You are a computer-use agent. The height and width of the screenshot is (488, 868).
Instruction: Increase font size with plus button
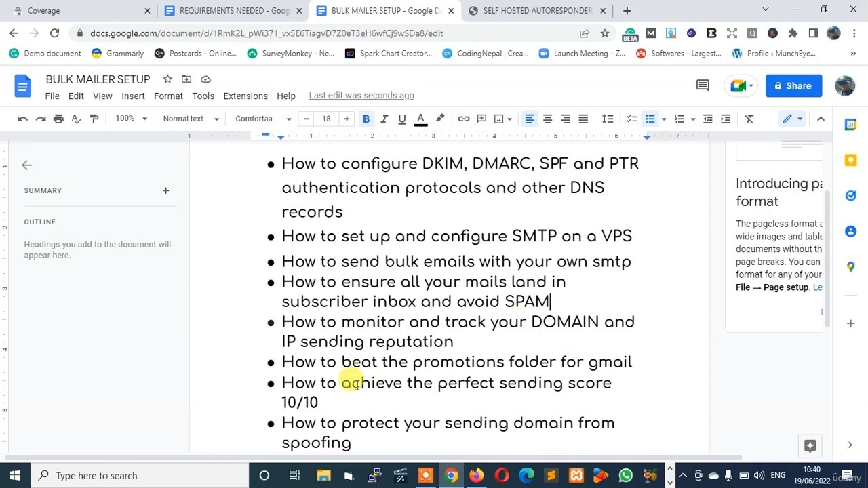(347, 119)
